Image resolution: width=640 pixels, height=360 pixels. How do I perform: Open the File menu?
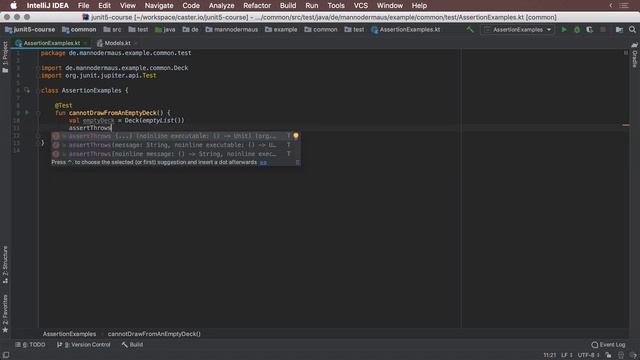click(x=83, y=6)
